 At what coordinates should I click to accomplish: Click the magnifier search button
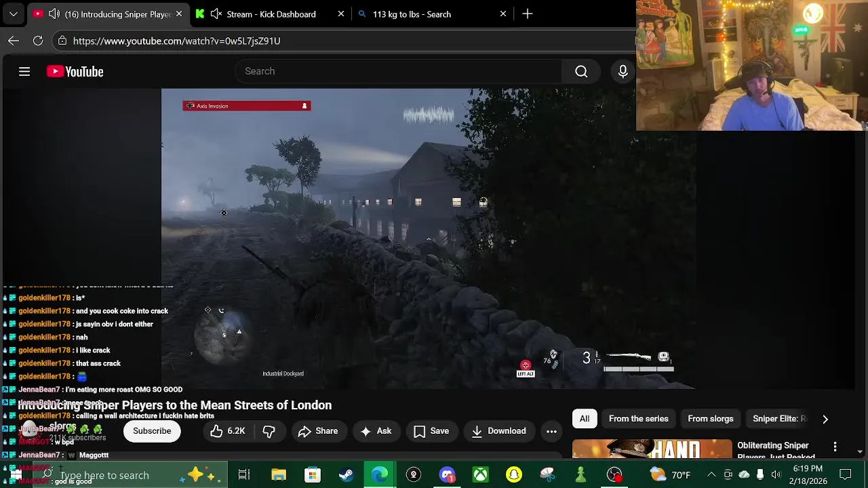[581, 71]
